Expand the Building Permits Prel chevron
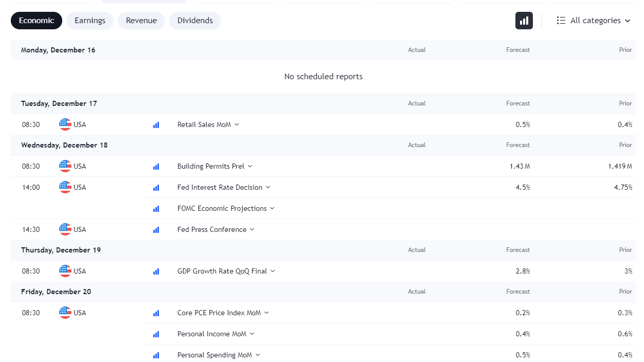 [x=250, y=166]
